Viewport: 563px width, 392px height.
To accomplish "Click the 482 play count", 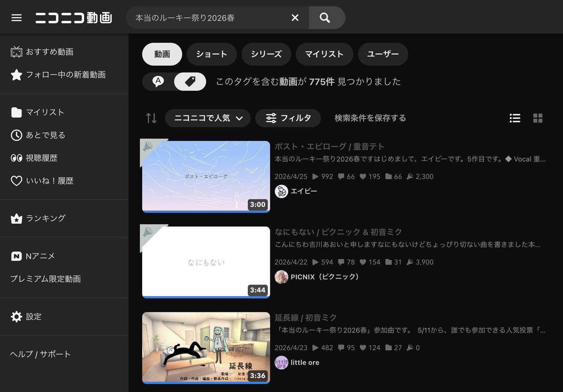I will click(322, 347).
